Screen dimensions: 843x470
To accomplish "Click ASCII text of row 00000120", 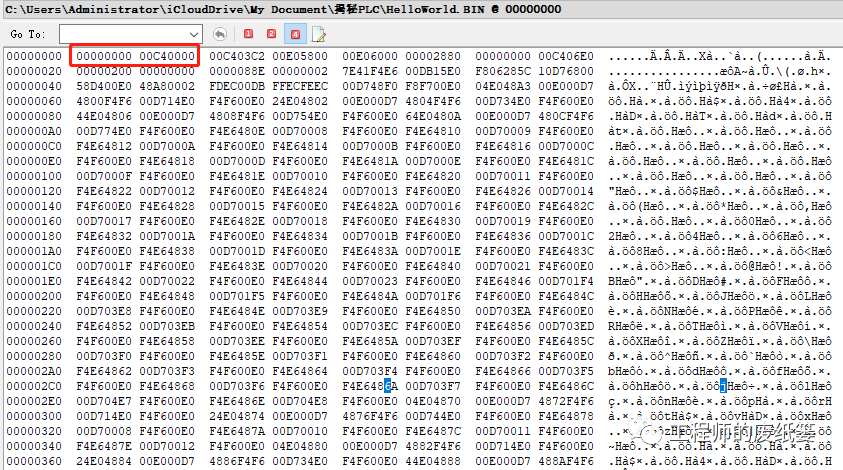I will 720,191.
